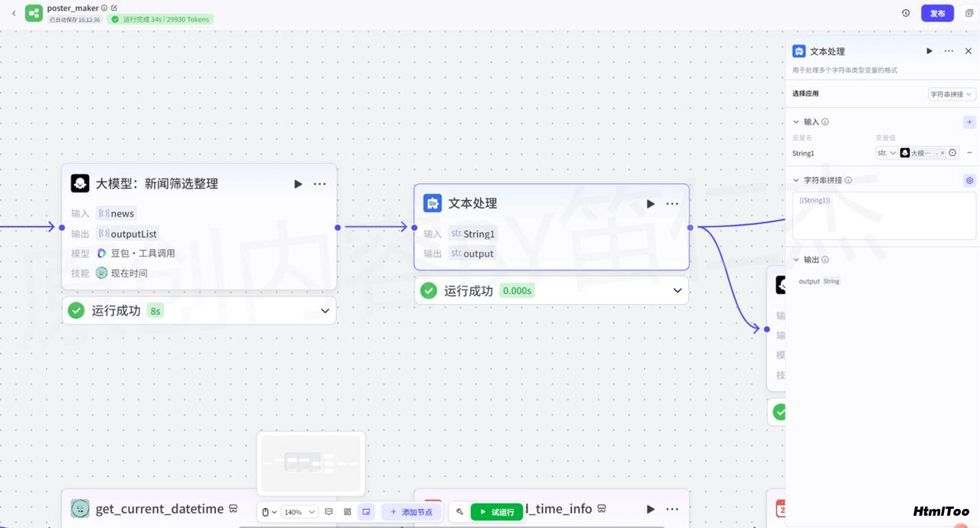Show info tooltip for 字符串拼接
This screenshot has height=528, width=980.
coord(848,180)
